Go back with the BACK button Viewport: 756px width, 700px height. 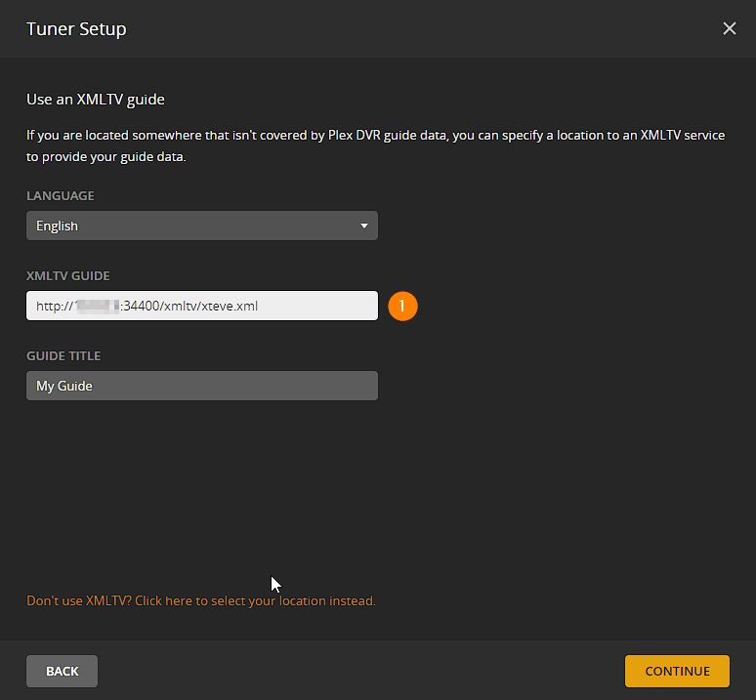click(x=62, y=671)
